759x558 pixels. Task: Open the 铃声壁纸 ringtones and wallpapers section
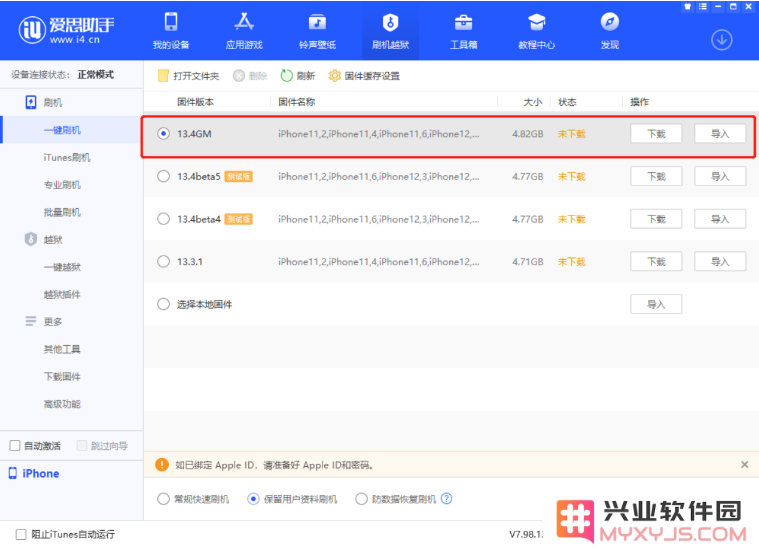point(317,31)
